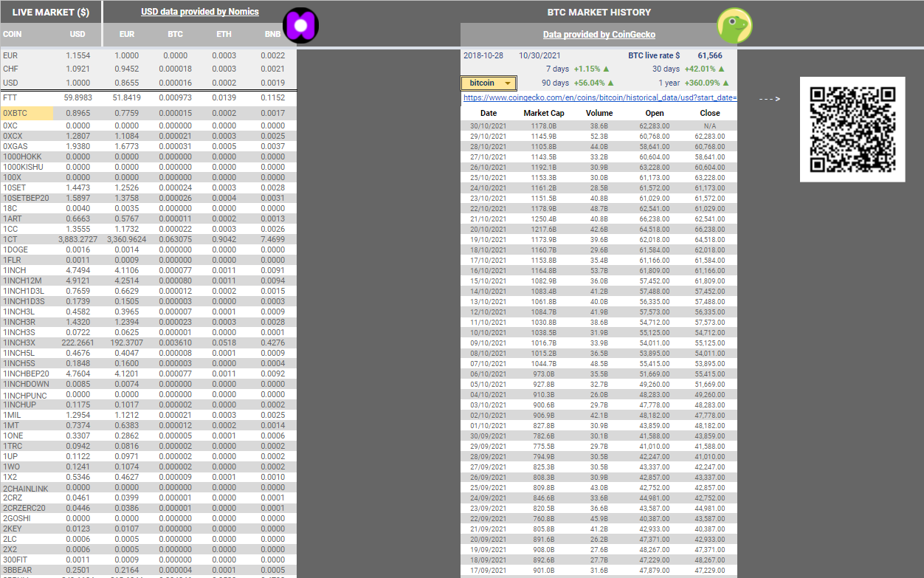This screenshot has width=924, height=578.
Task: Select 1 year change +360.09%
Action: [x=706, y=83]
